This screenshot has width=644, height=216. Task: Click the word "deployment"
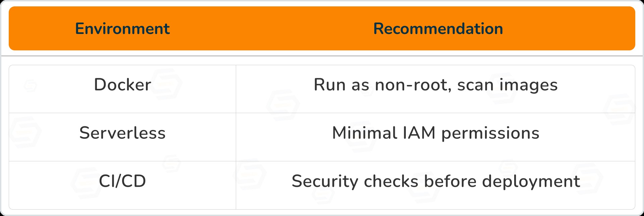(531, 181)
